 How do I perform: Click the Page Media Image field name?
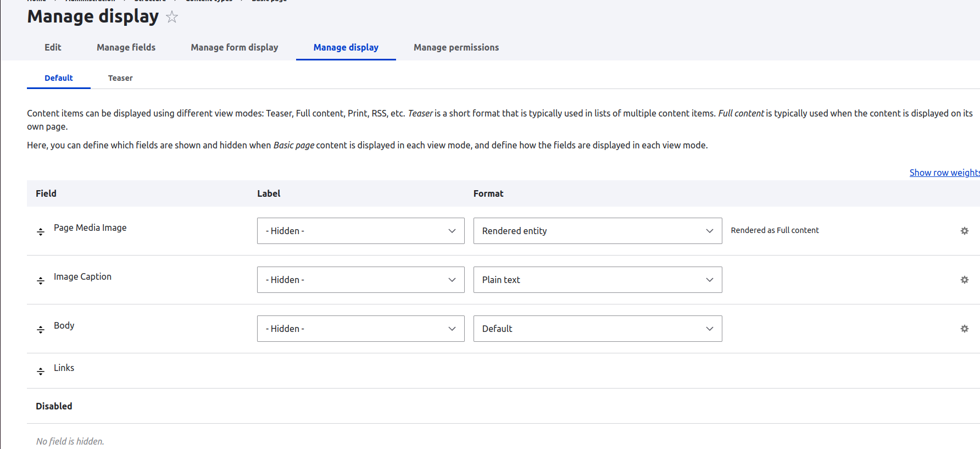(x=90, y=228)
